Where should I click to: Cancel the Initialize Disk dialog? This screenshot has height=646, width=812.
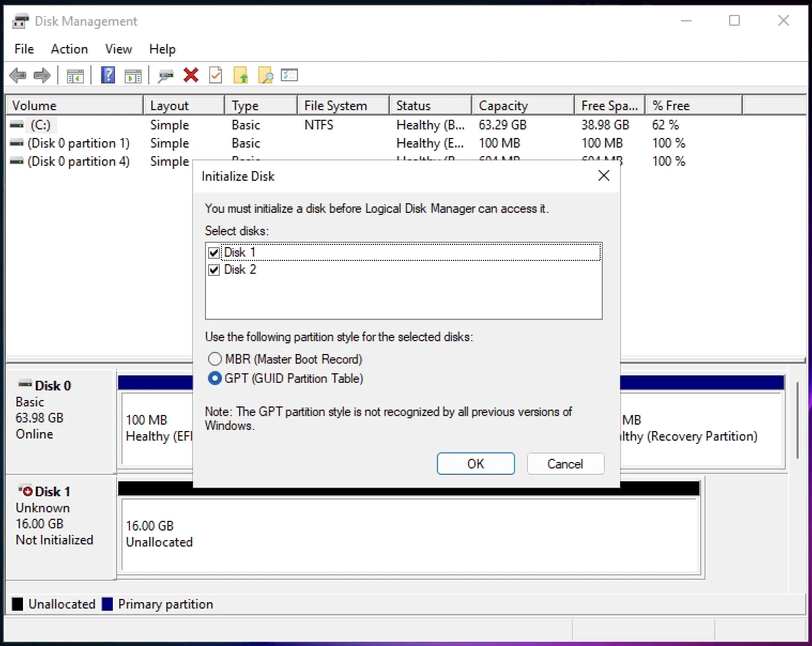tap(565, 464)
